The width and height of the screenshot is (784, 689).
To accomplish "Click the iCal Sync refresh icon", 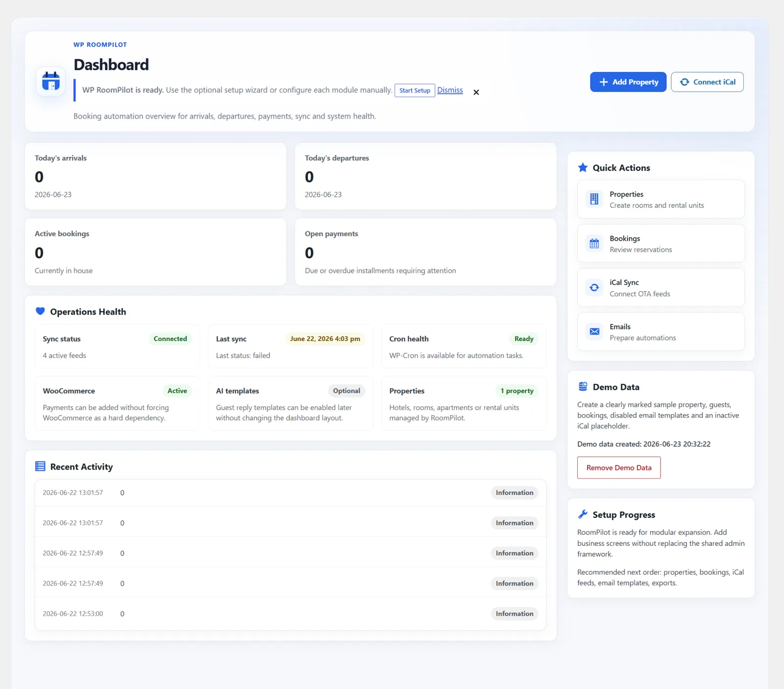I will pyautogui.click(x=594, y=288).
